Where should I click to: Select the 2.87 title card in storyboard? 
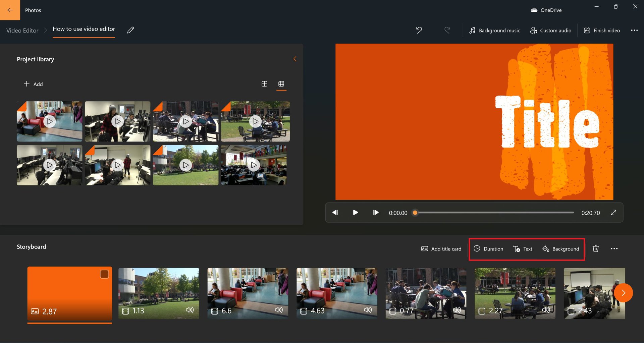pos(70,294)
